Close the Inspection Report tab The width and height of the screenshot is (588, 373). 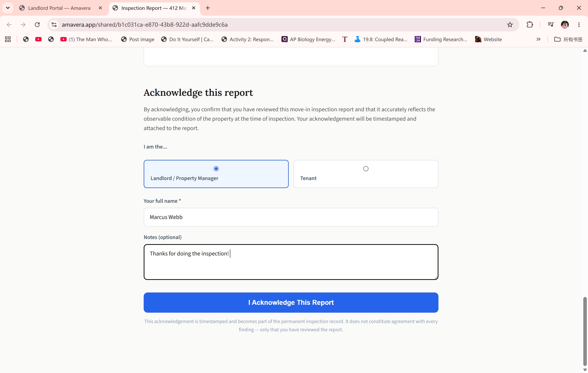coord(194,8)
